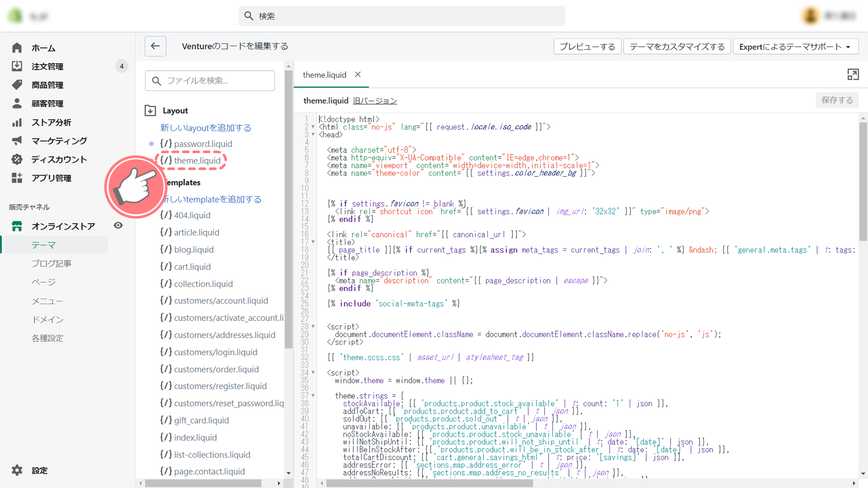Click 新しいtemplateを追加する link

coord(213,199)
